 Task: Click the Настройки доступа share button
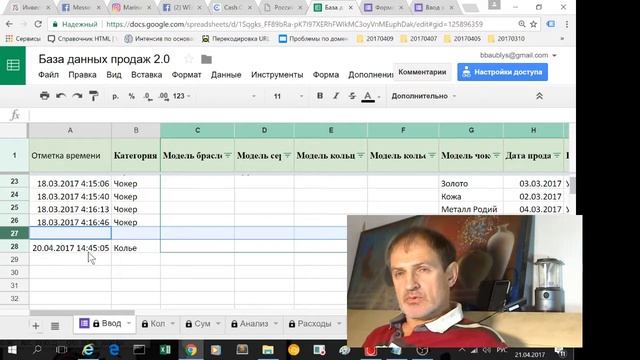click(502, 72)
